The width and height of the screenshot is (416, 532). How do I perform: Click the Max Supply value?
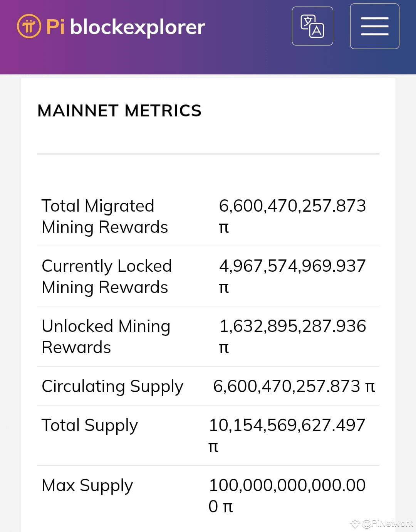click(x=287, y=495)
